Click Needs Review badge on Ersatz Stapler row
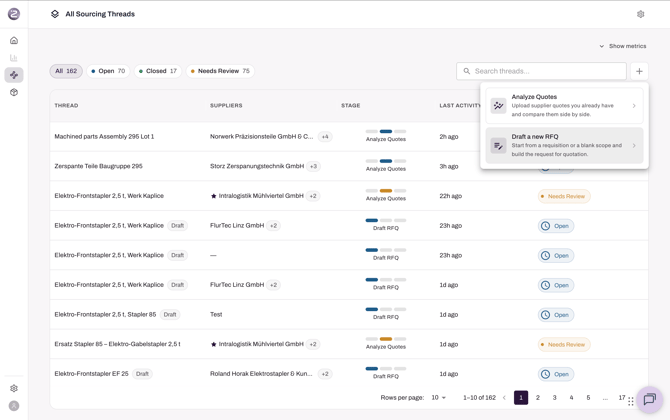The width and height of the screenshot is (670, 420). coord(564,344)
